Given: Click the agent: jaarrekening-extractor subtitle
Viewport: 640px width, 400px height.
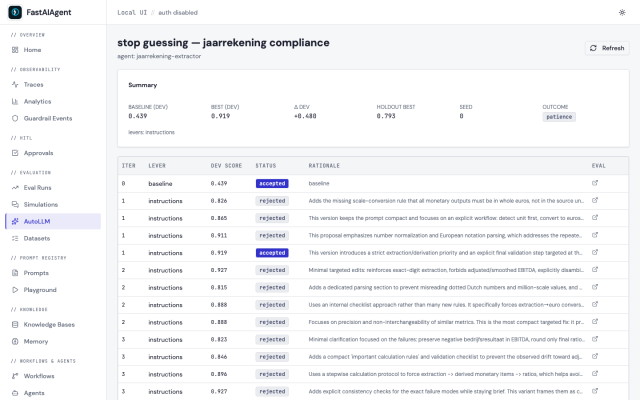Looking at the screenshot, I should pyautogui.click(x=159, y=56).
